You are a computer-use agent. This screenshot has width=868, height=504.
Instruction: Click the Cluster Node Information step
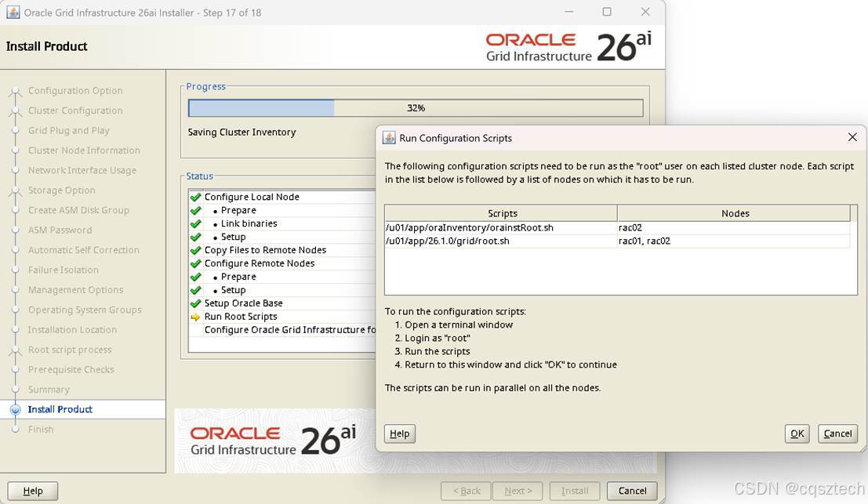point(84,150)
